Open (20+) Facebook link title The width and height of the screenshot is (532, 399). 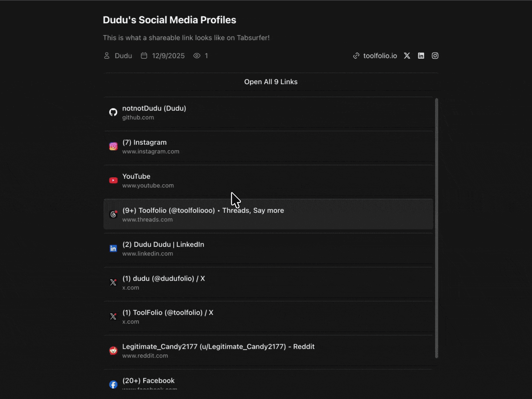pos(149,381)
